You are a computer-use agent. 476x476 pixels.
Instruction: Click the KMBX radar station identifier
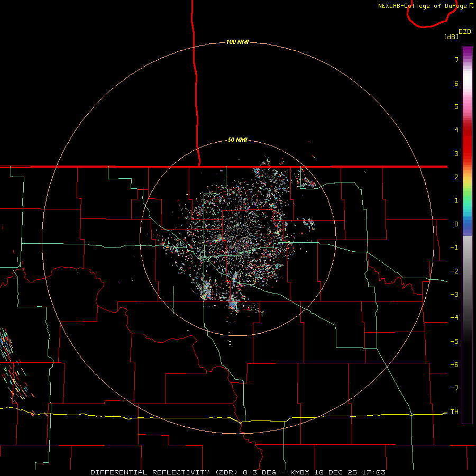click(300, 472)
